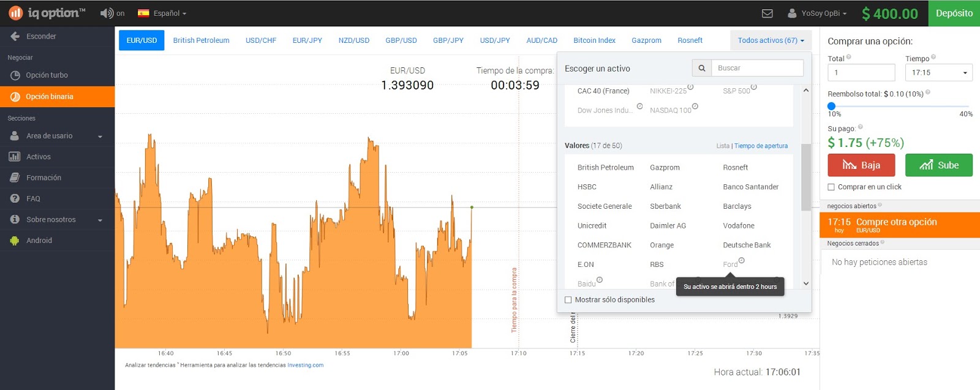Open the Android link in sidebar

57,241
